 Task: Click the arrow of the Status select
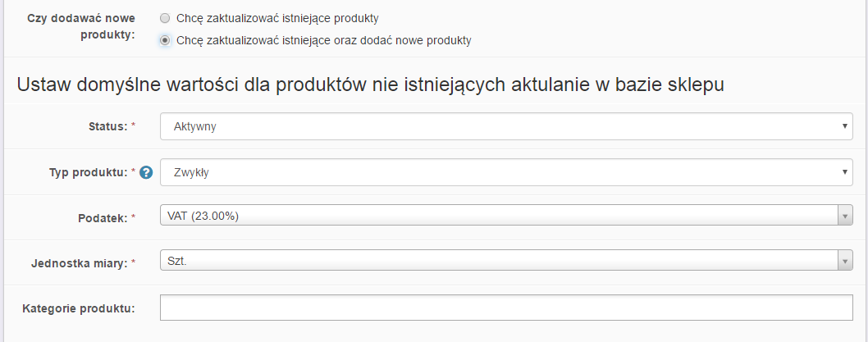coord(844,127)
